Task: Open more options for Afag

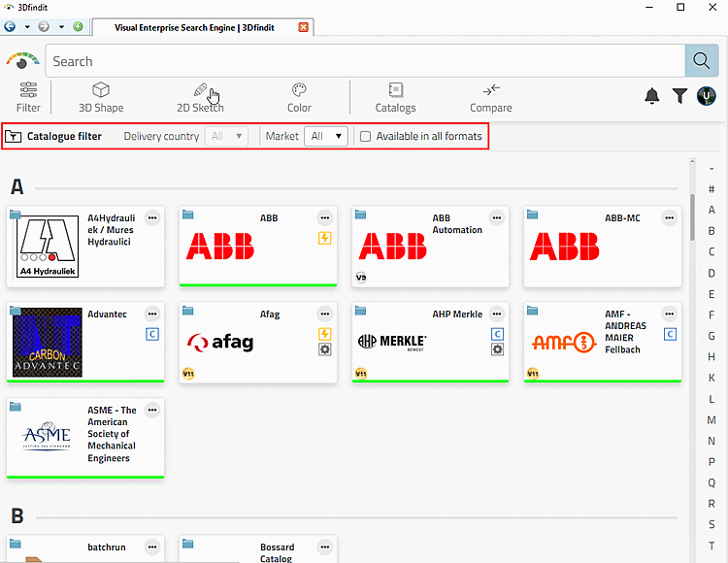Action: (324, 314)
